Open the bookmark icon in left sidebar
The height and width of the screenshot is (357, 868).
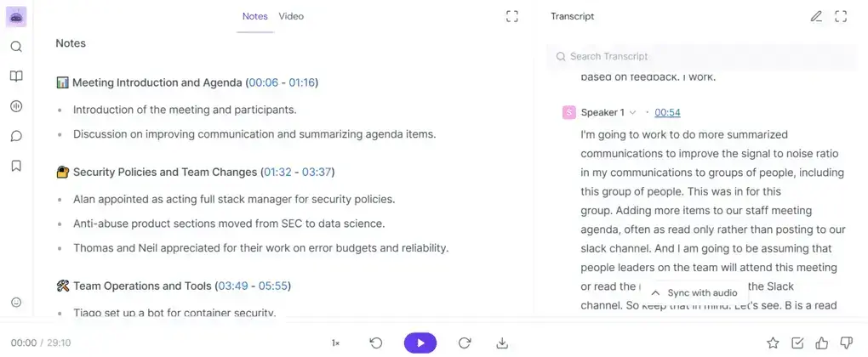(x=16, y=166)
